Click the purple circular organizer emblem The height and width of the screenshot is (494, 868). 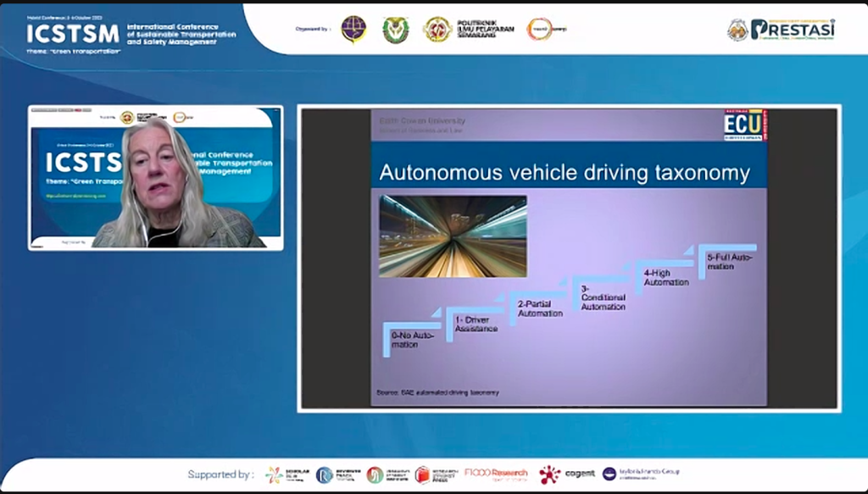point(353,30)
